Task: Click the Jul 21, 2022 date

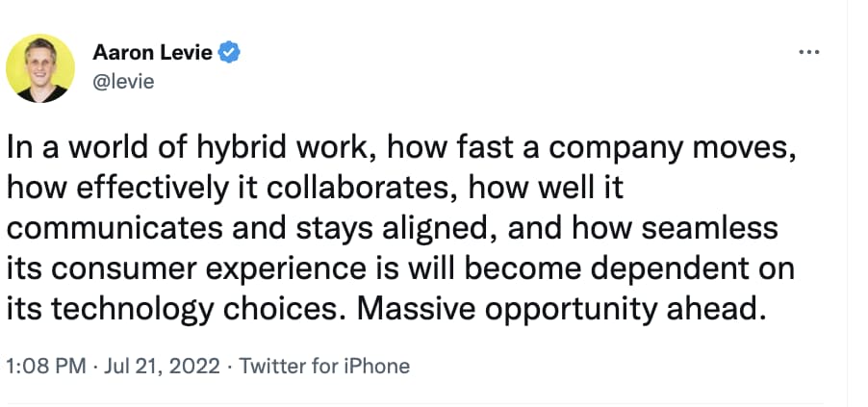Action: tap(161, 367)
